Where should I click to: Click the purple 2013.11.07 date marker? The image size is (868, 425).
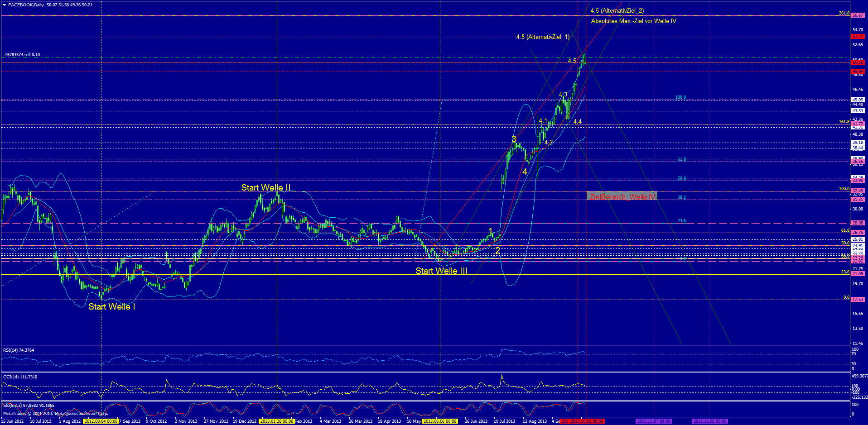[x=653, y=421]
